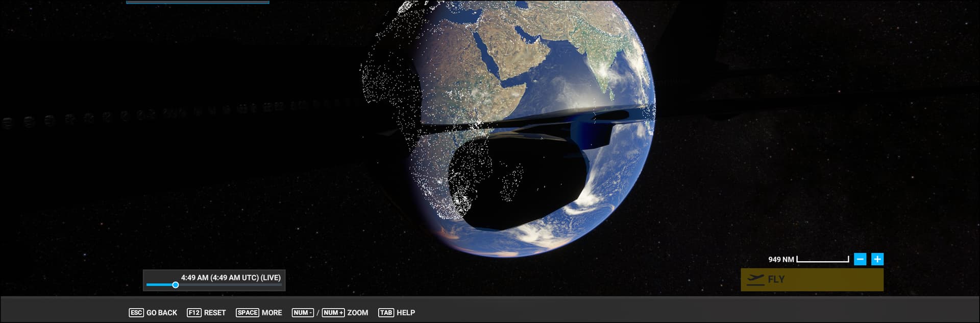Screen dimensions: 980x323
Task: Open the MORE options label
Action: tap(272, 312)
